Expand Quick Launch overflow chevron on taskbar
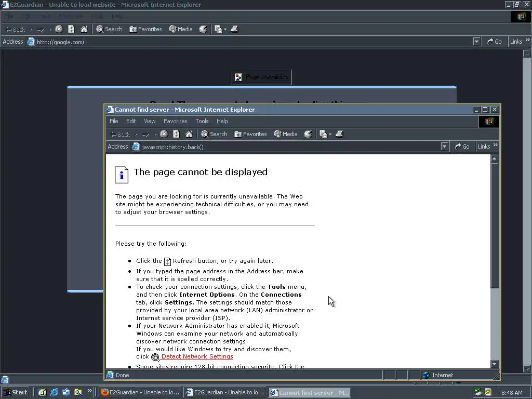This screenshot has height=399, width=532. point(89,391)
